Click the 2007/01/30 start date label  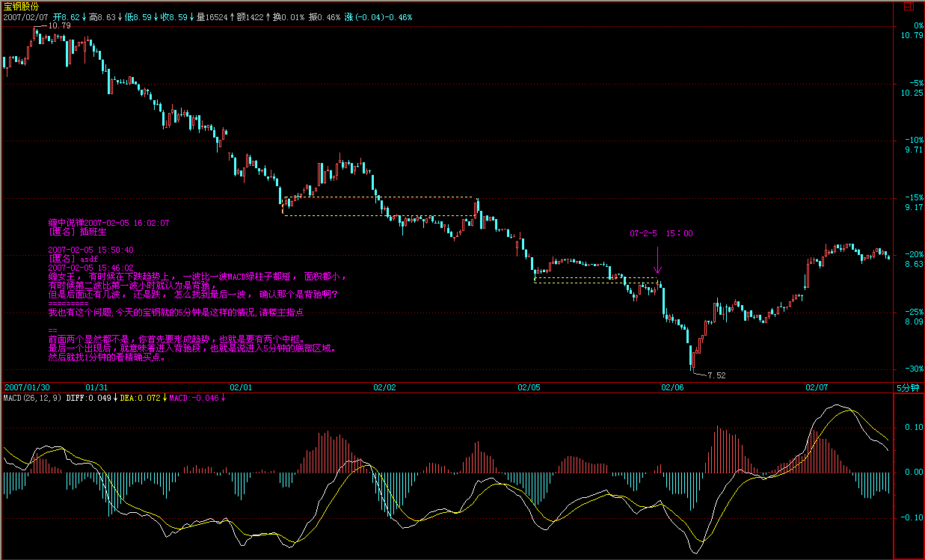[x=27, y=387]
